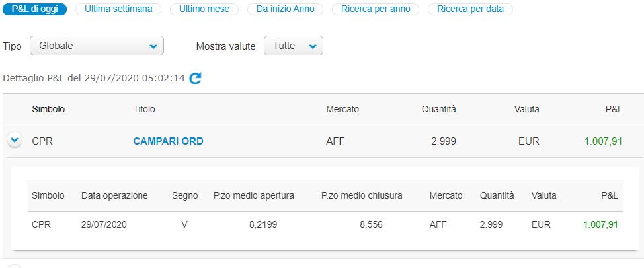Image resolution: width=644 pixels, height=268 pixels.
Task: Switch to Ultima settimana tab
Action: pos(118,9)
